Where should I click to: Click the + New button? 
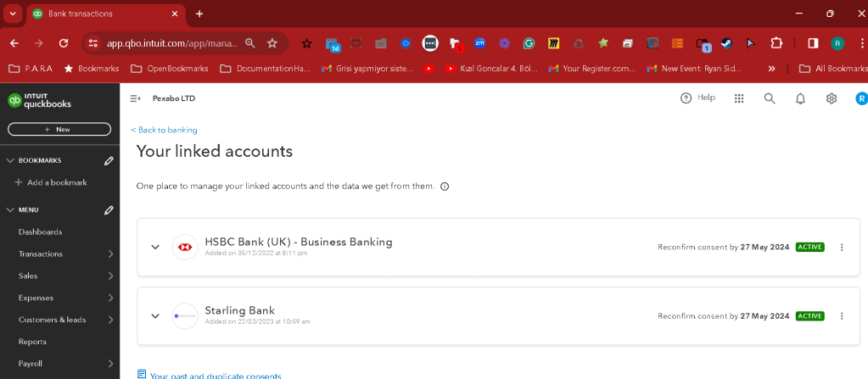[x=59, y=130]
